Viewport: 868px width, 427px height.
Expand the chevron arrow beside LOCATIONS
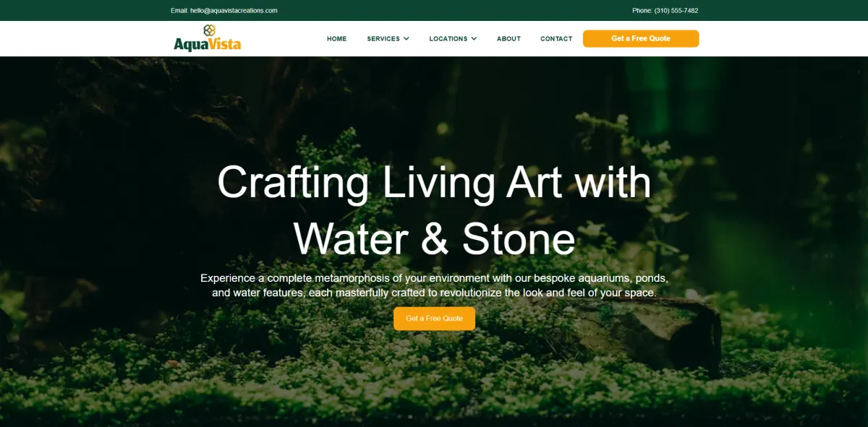(474, 39)
